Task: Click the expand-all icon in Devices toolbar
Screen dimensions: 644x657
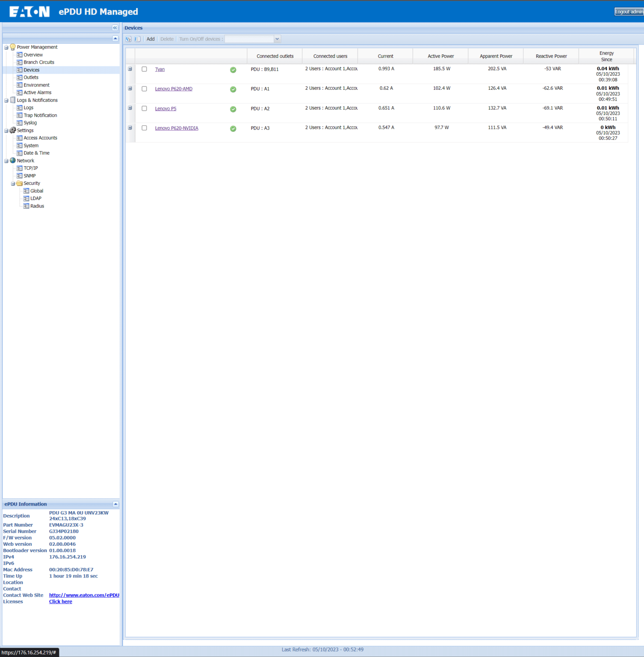Action: point(128,39)
